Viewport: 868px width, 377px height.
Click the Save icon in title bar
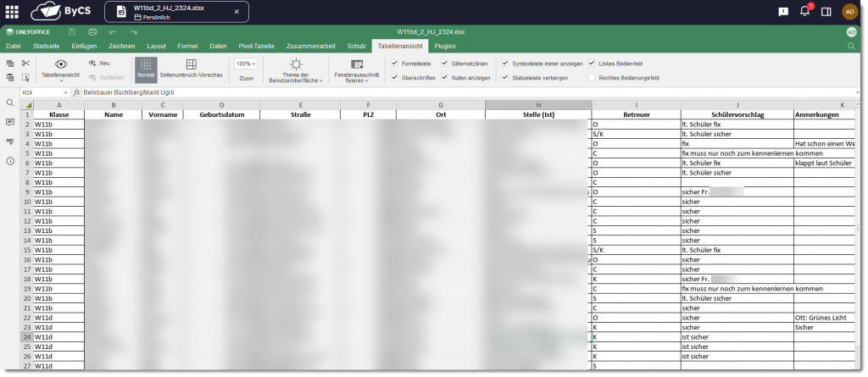[72, 31]
